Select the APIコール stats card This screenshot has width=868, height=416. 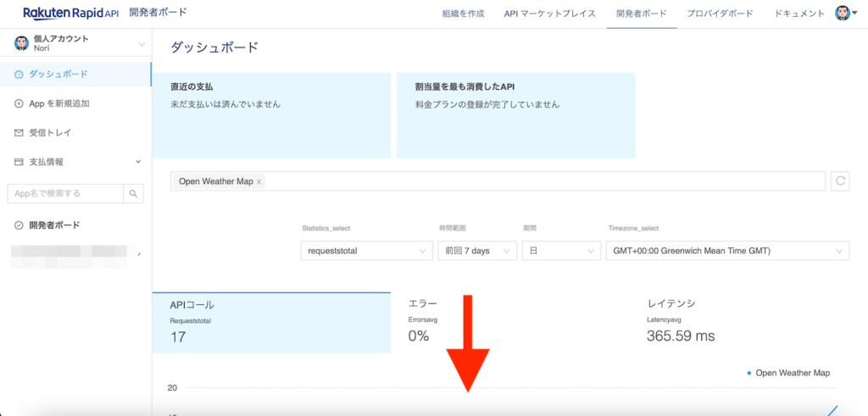(x=270, y=321)
